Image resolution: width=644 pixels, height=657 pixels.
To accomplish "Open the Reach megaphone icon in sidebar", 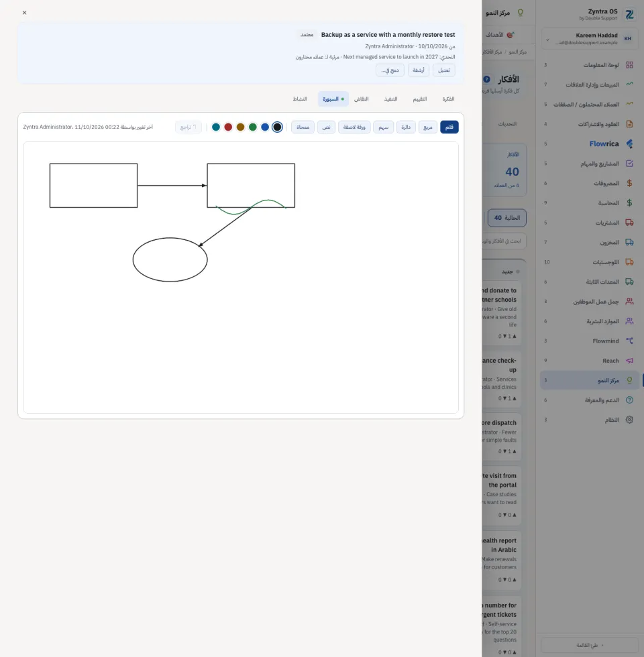I will tap(629, 361).
